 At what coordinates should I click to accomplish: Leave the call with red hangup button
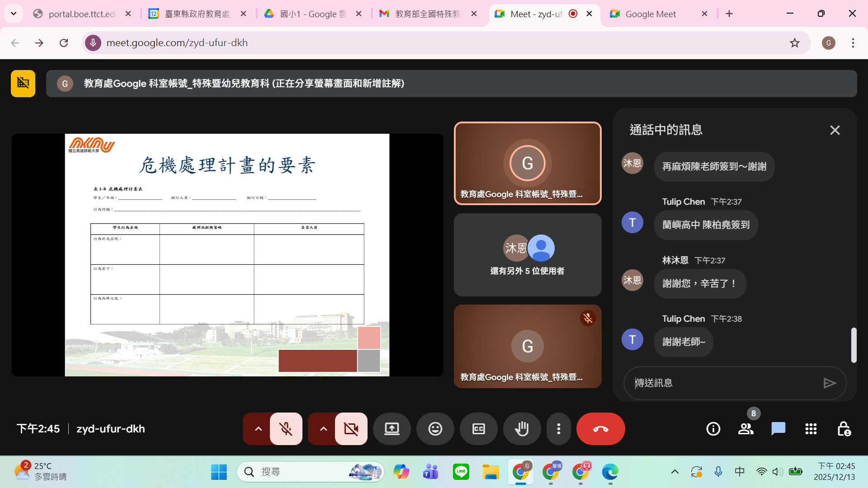coord(600,429)
